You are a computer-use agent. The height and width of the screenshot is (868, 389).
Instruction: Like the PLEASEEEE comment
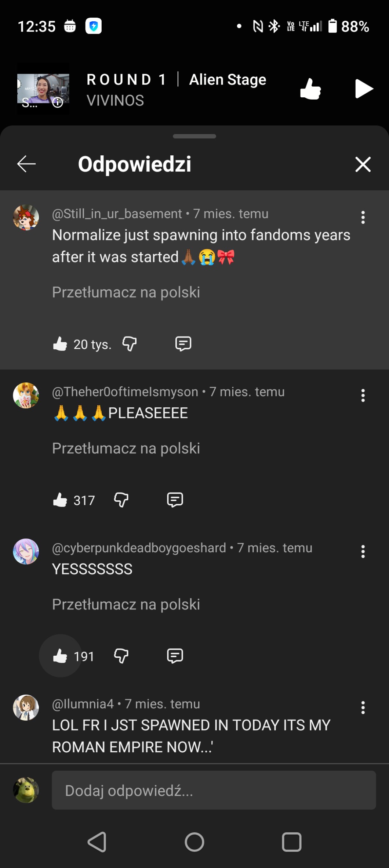point(60,500)
